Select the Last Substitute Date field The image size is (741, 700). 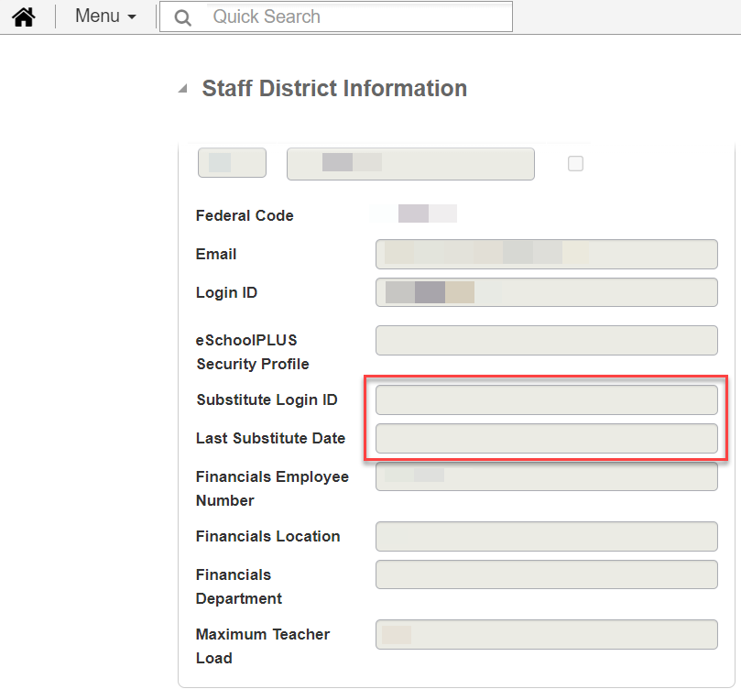[x=546, y=438]
